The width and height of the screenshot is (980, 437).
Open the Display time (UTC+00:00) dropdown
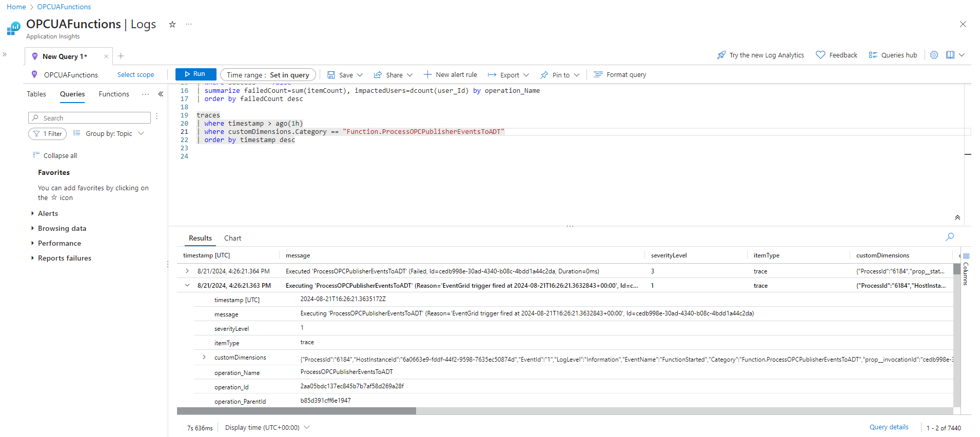[x=267, y=428]
